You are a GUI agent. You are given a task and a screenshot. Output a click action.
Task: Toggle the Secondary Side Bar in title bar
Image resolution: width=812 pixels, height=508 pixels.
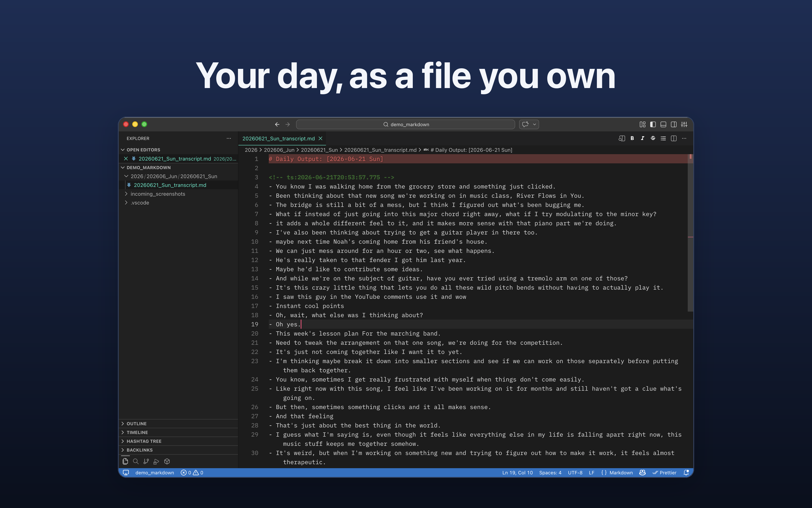(674, 124)
